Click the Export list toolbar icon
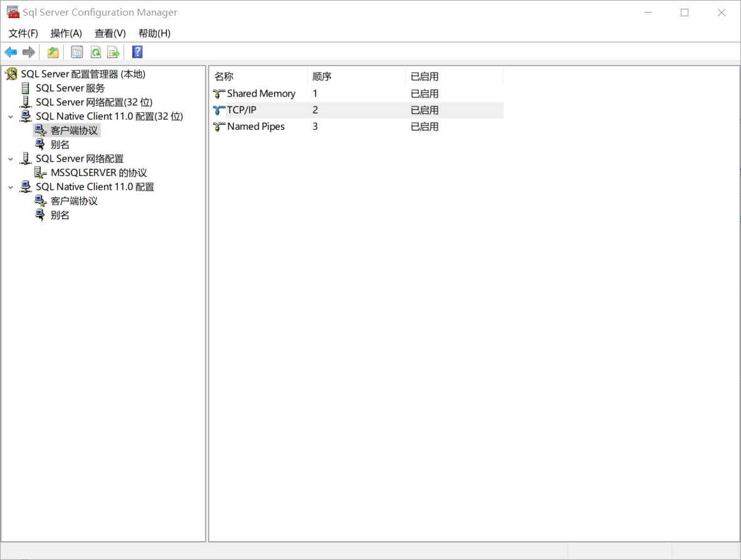Screen dimensions: 741x560 pos(113,52)
